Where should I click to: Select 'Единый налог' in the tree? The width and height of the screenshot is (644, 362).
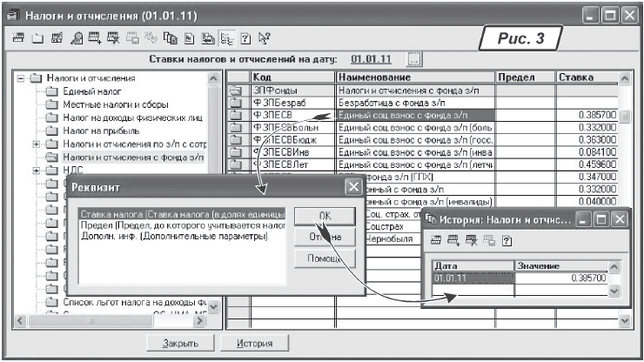click(x=91, y=91)
